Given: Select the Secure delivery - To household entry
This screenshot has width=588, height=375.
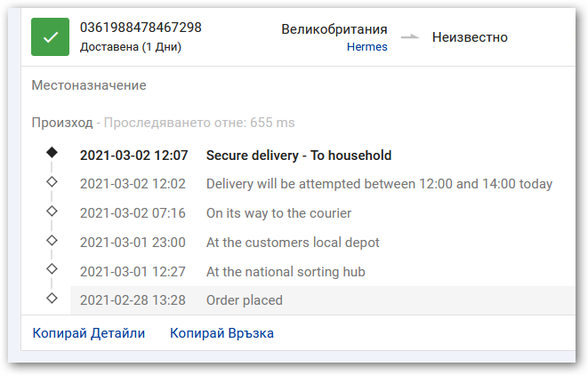Looking at the screenshot, I should pos(299,156).
